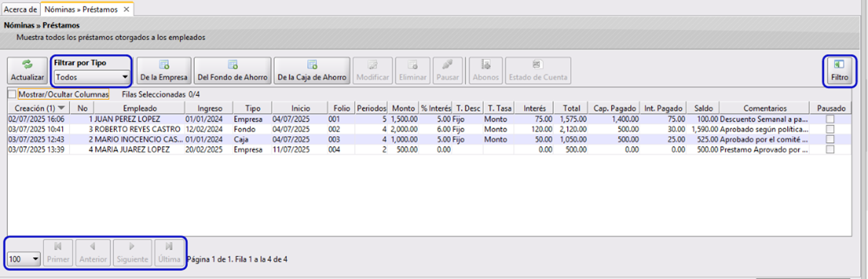868x279 pixels.
Task: Sort by the Empleado column header
Action: tap(139, 108)
